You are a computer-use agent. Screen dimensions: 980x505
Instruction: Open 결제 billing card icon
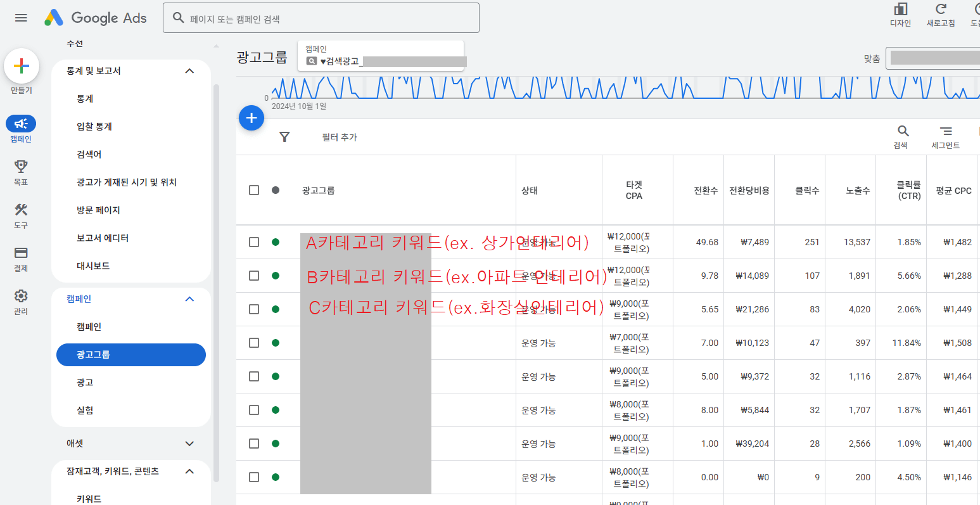click(x=21, y=253)
